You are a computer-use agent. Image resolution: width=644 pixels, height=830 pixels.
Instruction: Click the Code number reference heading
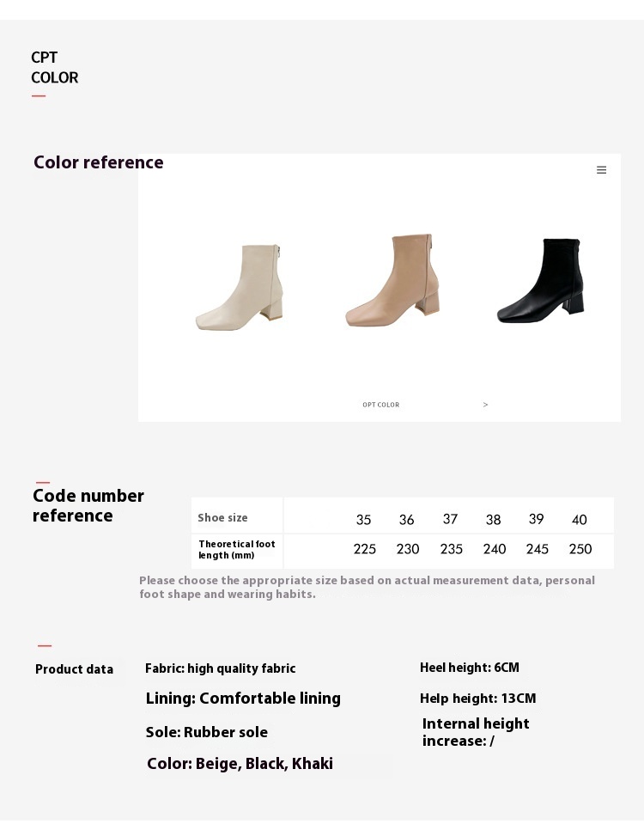pyautogui.click(x=88, y=506)
